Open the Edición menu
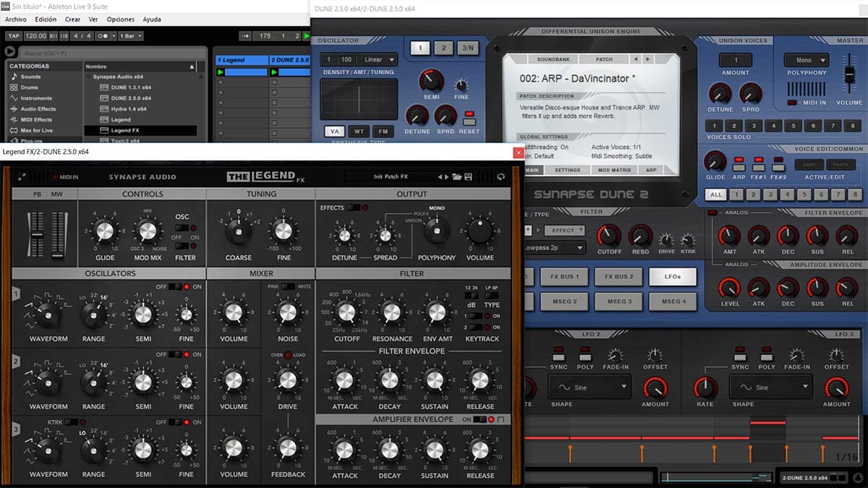The width and height of the screenshot is (868, 488). (x=46, y=20)
